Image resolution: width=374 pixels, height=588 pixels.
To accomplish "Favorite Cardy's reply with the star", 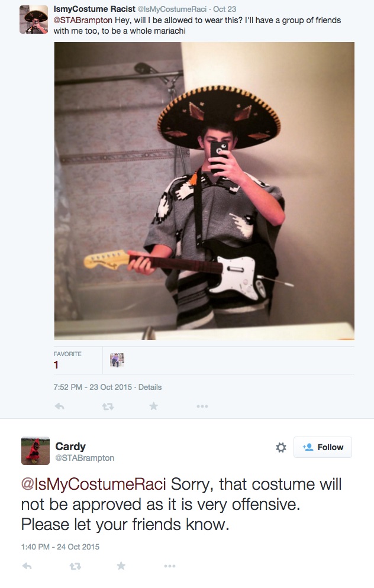I will tap(121, 566).
